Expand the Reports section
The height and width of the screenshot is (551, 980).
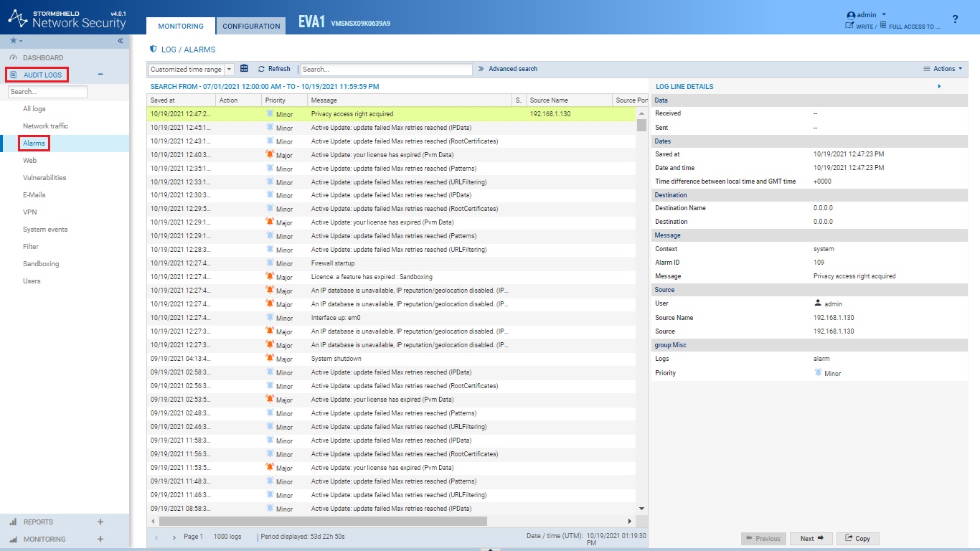(100, 522)
